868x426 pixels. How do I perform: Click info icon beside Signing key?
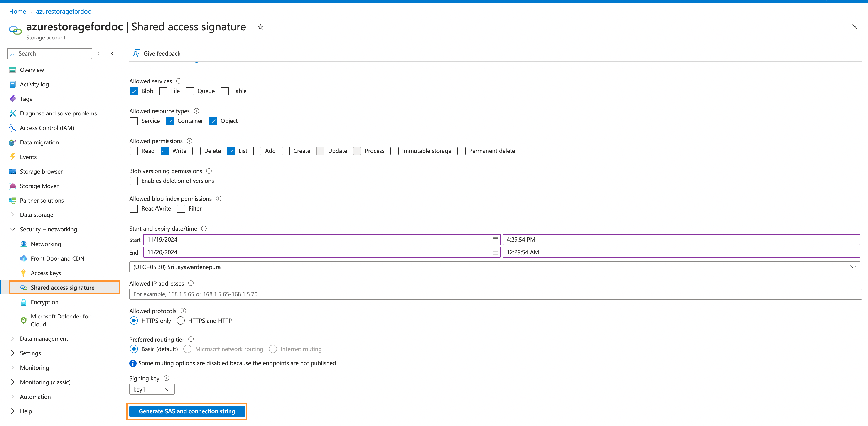166,378
